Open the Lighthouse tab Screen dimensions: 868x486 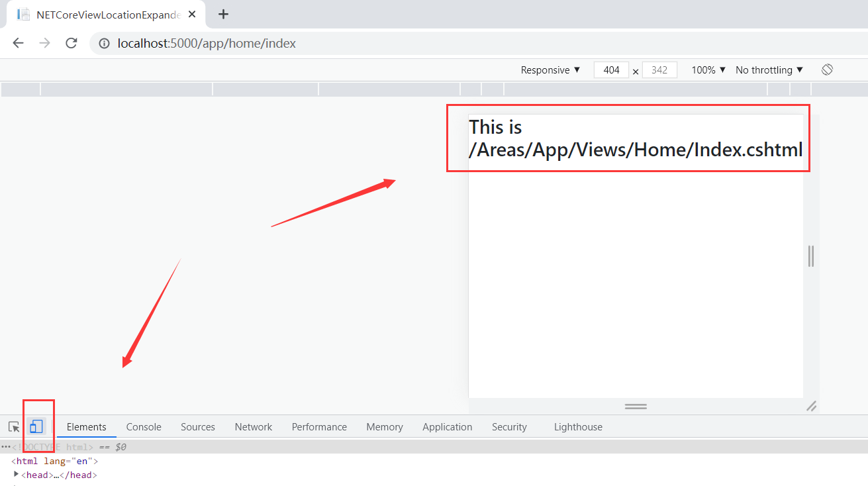[578, 427]
